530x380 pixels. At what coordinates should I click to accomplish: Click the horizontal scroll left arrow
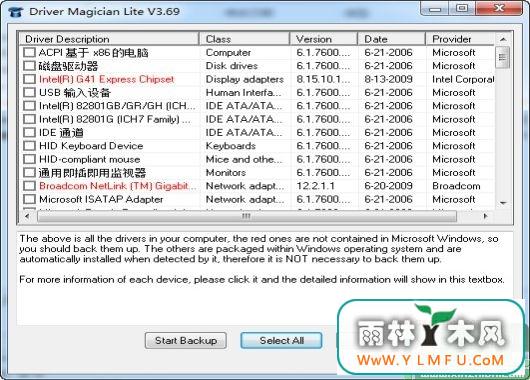[x=27, y=216]
